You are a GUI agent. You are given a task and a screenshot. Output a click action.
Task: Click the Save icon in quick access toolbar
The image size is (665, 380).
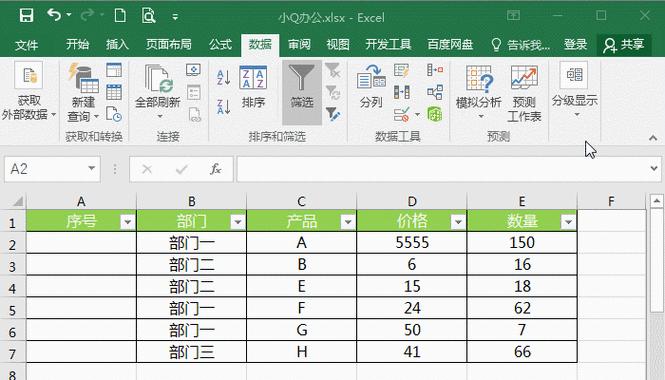tap(26, 16)
